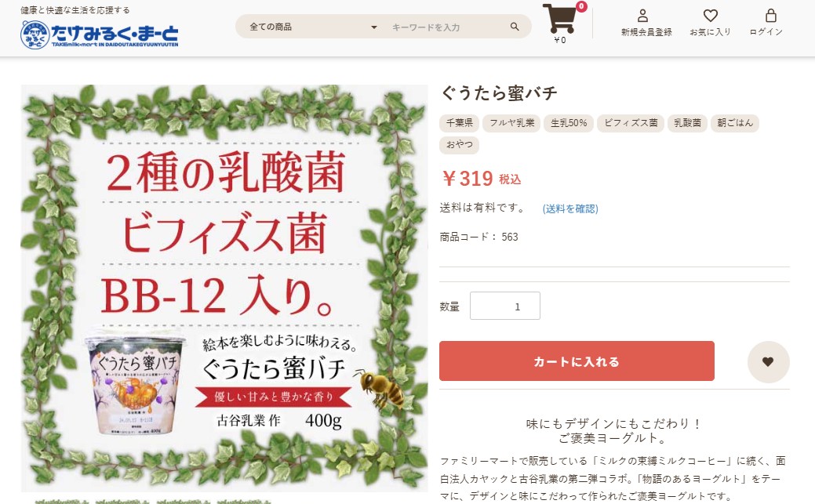815x504 pixels.
Task: Click the dropdown arrow beside 全ての商品
Action: coord(373,27)
